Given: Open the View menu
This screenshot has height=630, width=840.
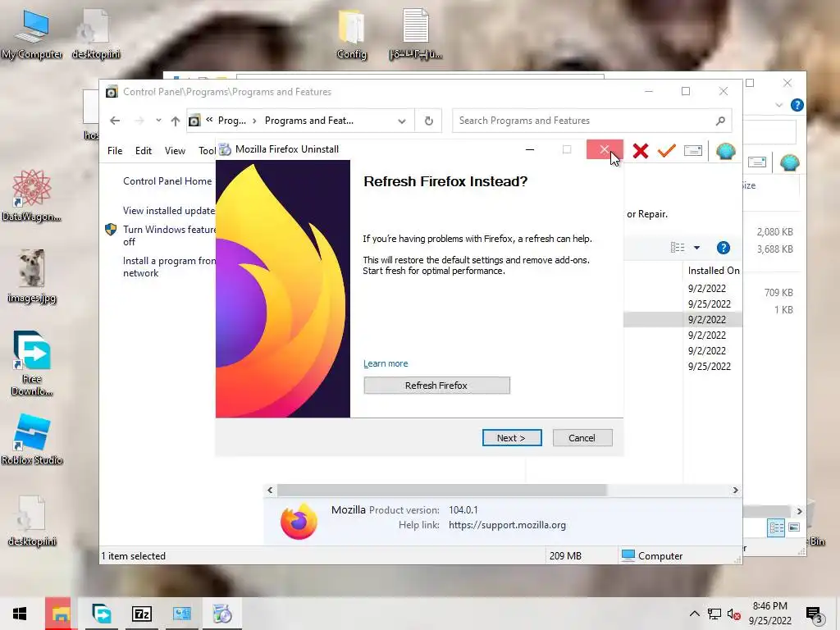Looking at the screenshot, I should [x=175, y=151].
